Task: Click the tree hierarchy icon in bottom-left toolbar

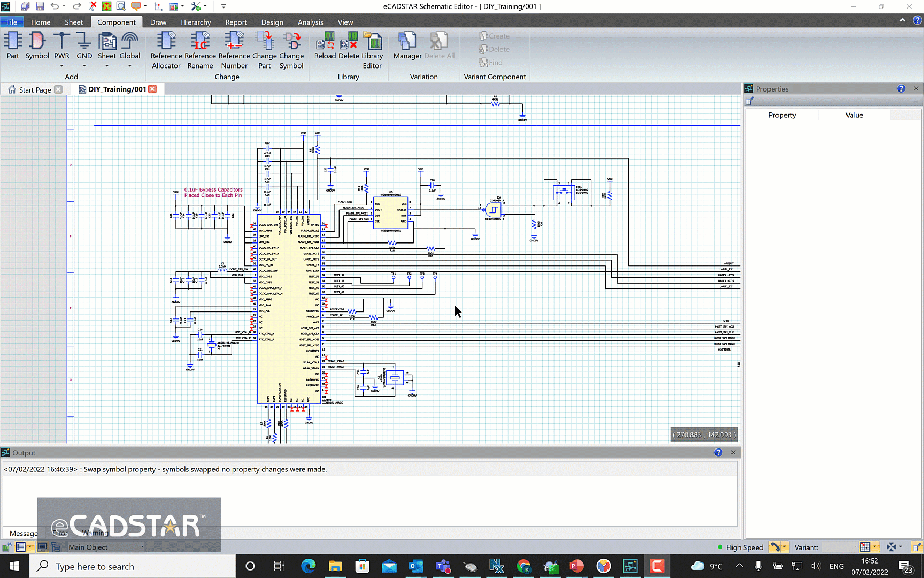Action: point(56,547)
